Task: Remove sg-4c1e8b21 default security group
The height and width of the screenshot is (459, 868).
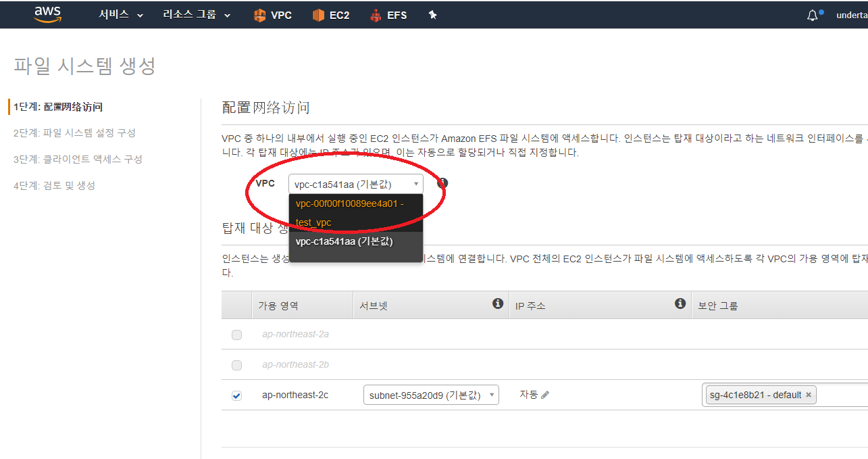Action: click(x=808, y=395)
